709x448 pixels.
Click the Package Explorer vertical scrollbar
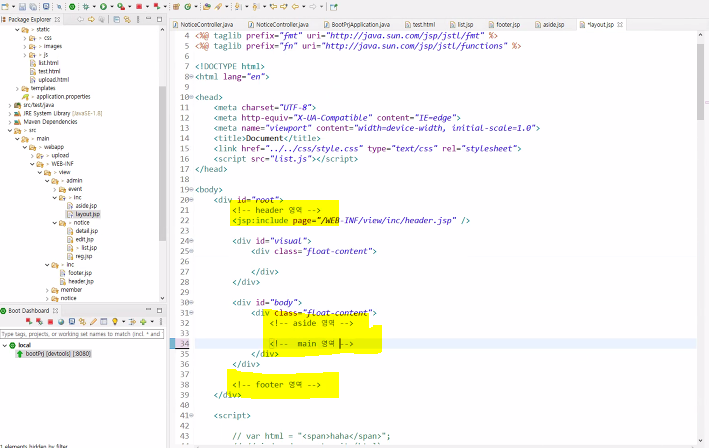[x=162, y=164]
